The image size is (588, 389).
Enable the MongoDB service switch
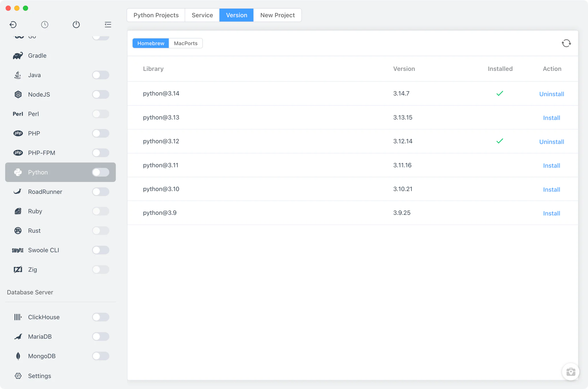pyautogui.click(x=100, y=356)
